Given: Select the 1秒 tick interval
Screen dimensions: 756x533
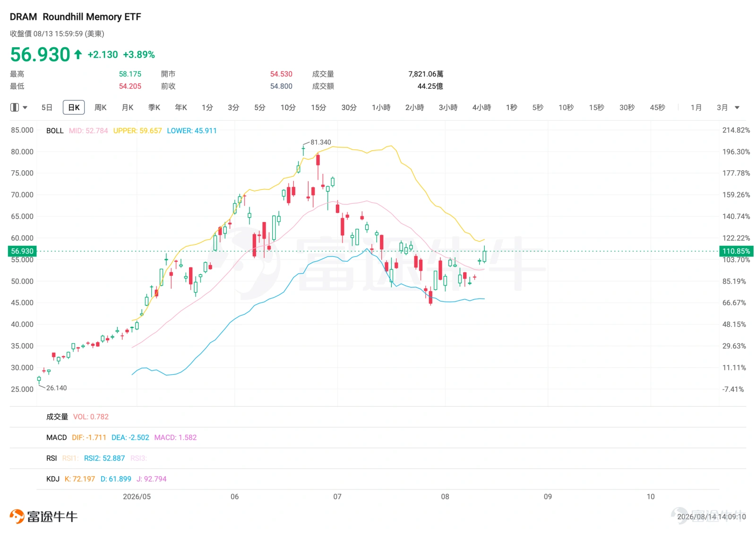Looking at the screenshot, I should 512,108.
